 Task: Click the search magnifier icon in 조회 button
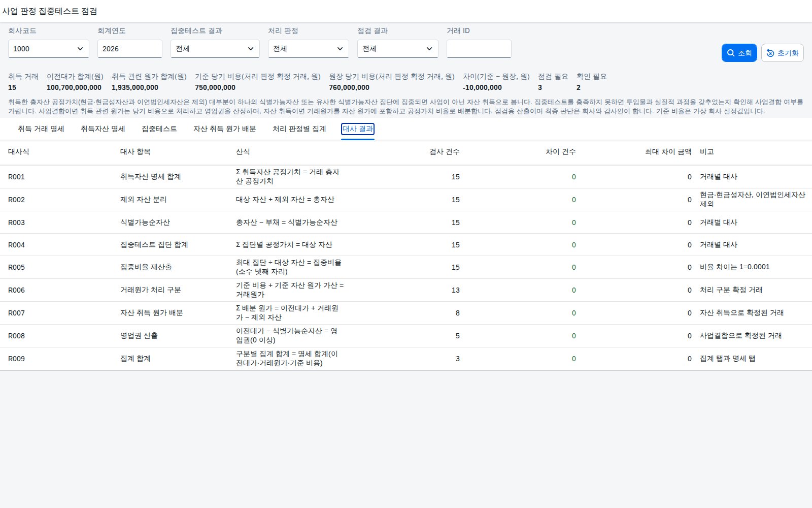pyautogui.click(x=731, y=53)
